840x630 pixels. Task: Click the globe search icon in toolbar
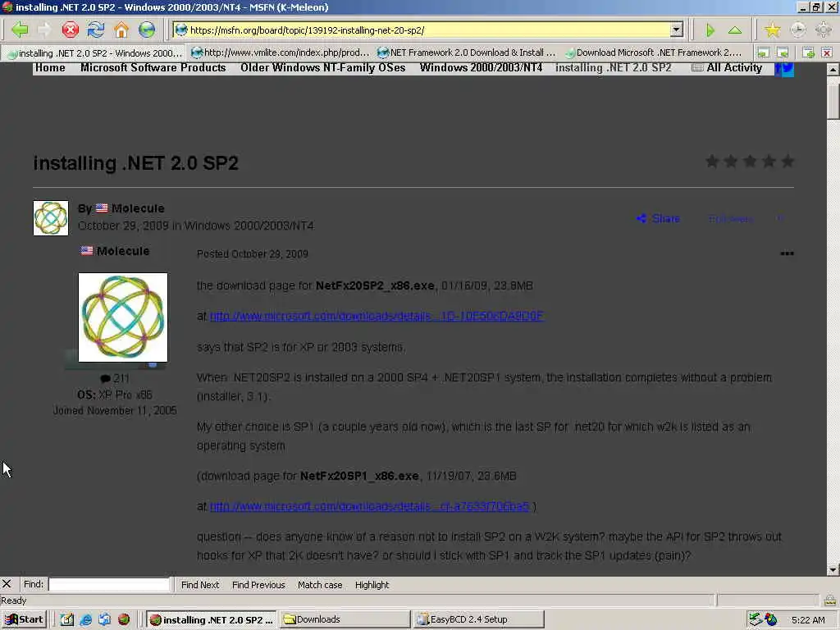[147, 30]
